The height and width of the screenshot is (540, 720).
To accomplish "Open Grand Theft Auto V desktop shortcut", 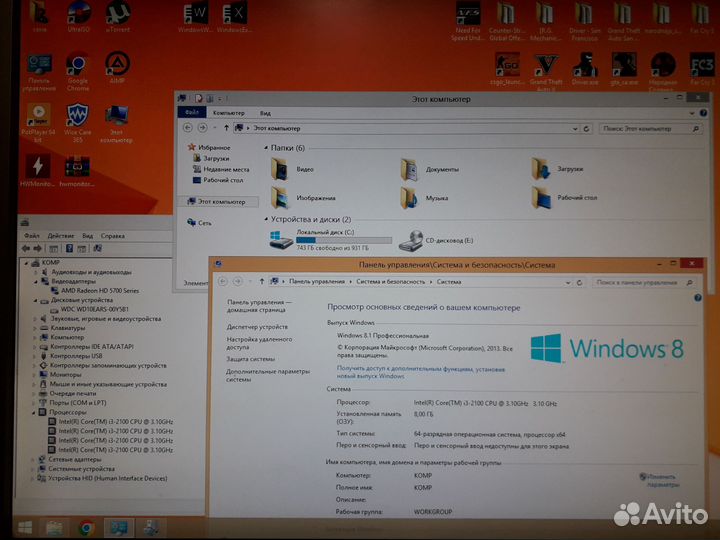I will coord(546,70).
